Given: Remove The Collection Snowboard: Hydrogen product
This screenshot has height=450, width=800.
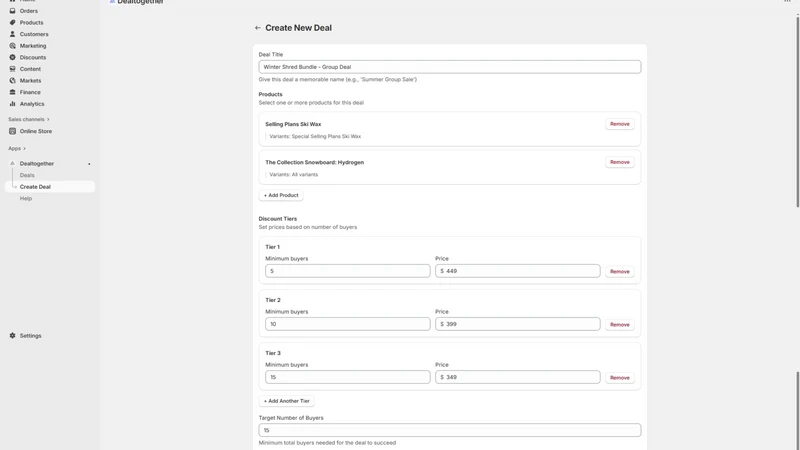Looking at the screenshot, I should 619,162.
